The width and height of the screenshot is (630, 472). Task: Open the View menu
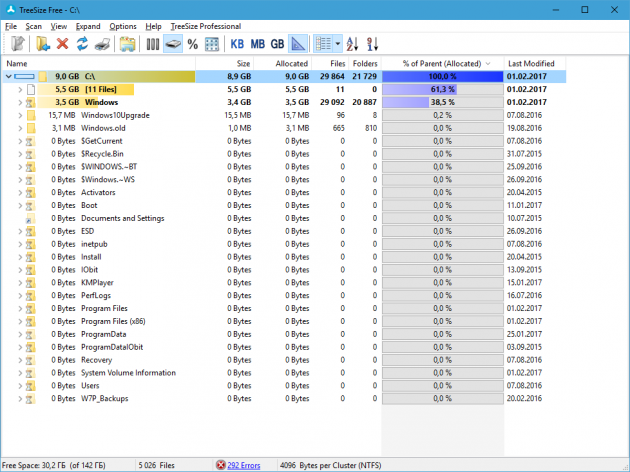(x=59, y=27)
